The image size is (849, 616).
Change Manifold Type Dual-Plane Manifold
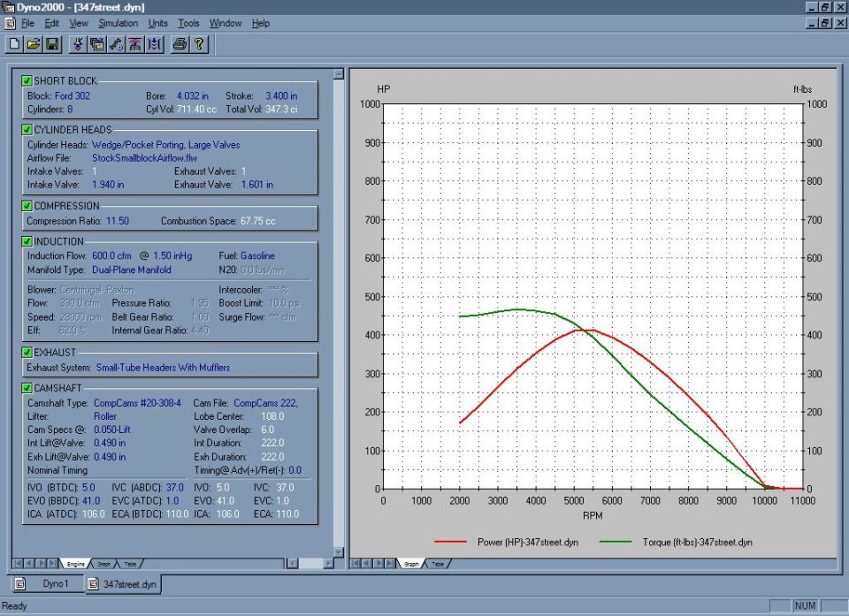pyautogui.click(x=132, y=270)
